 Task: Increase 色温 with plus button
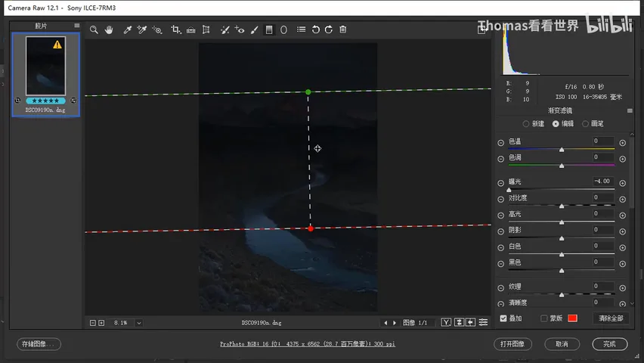[623, 143]
